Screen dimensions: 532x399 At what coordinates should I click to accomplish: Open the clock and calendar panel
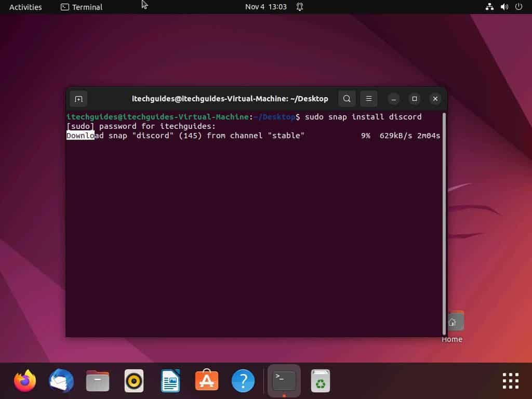point(266,7)
